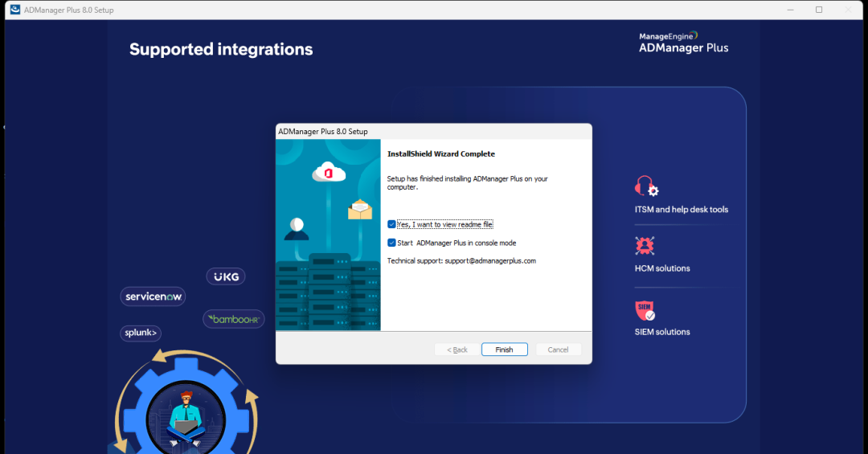868x454 pixels.
Task: Click the user avatar icon in dialog artwork
Action: click(x=297, y=229)
